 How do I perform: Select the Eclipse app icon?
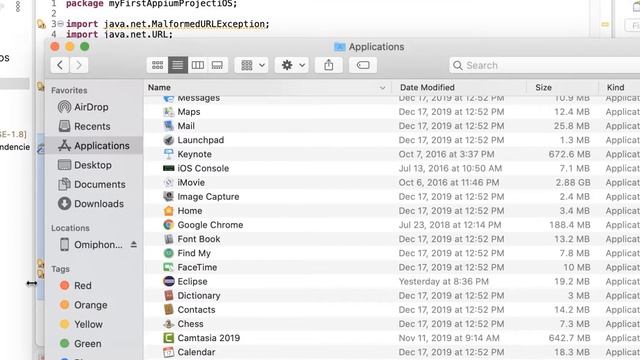coord(169,281)
